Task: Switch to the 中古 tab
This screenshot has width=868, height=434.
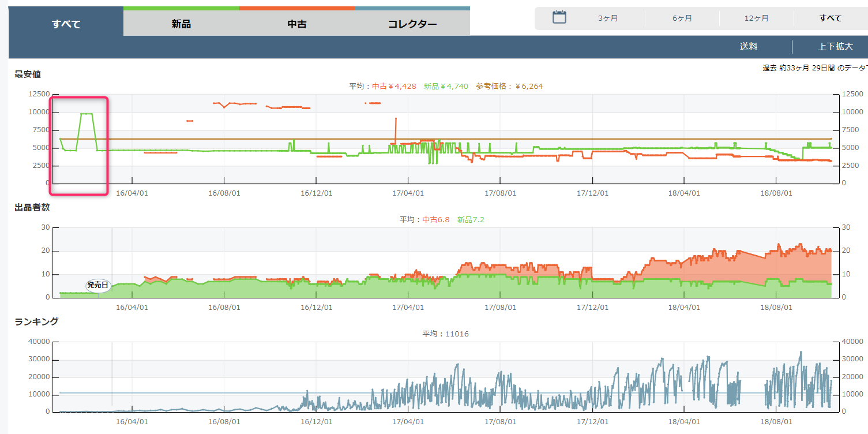Action: pyautogui.click(x=296, y=24)
